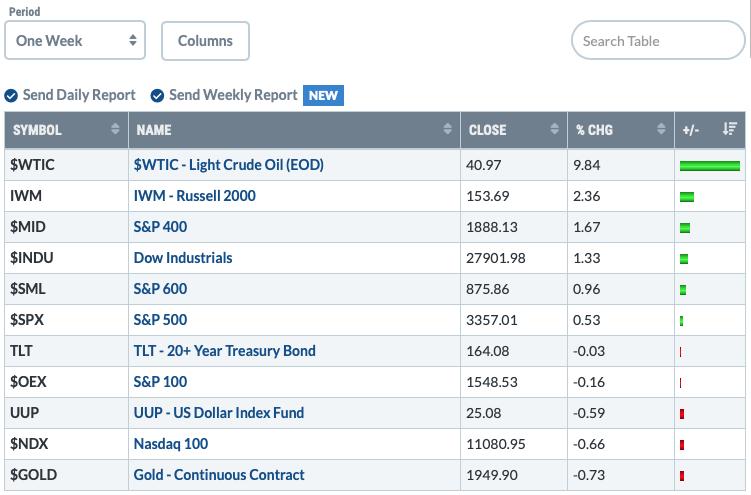
Task: Select the $WTIC symbol cell
Action: pos(67,165)
